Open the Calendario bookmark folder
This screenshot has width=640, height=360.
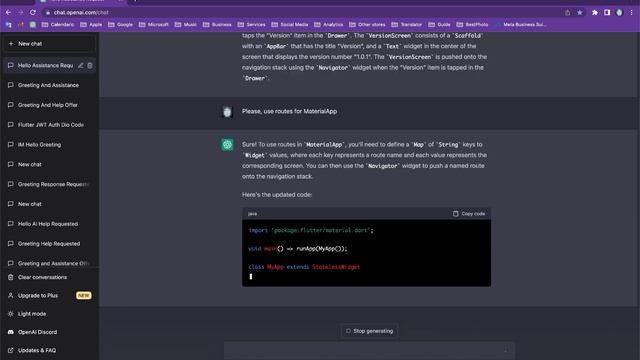pyautogui.click(x=58, y=24)
